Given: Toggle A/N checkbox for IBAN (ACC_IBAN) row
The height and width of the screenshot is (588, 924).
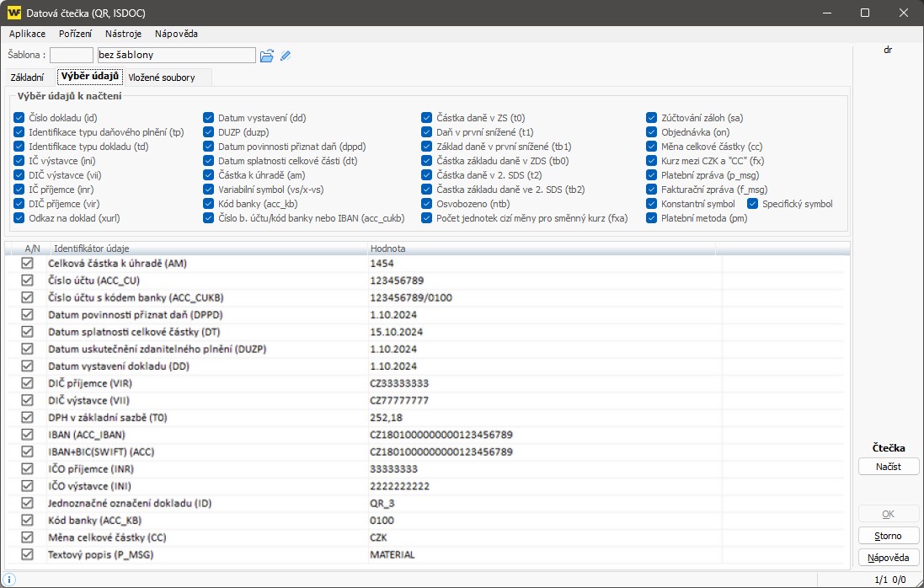Looking at the screenshot, I should click(x=27, y=434).
